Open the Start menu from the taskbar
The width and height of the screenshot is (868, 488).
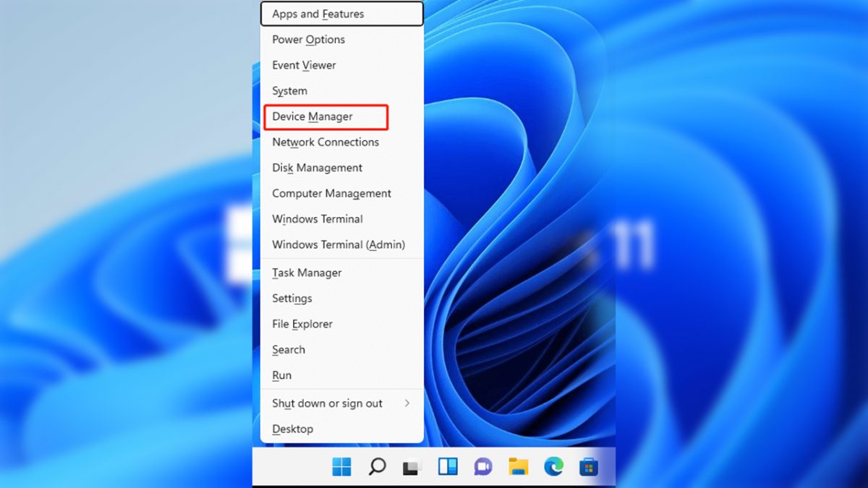(x=341, y=467)
